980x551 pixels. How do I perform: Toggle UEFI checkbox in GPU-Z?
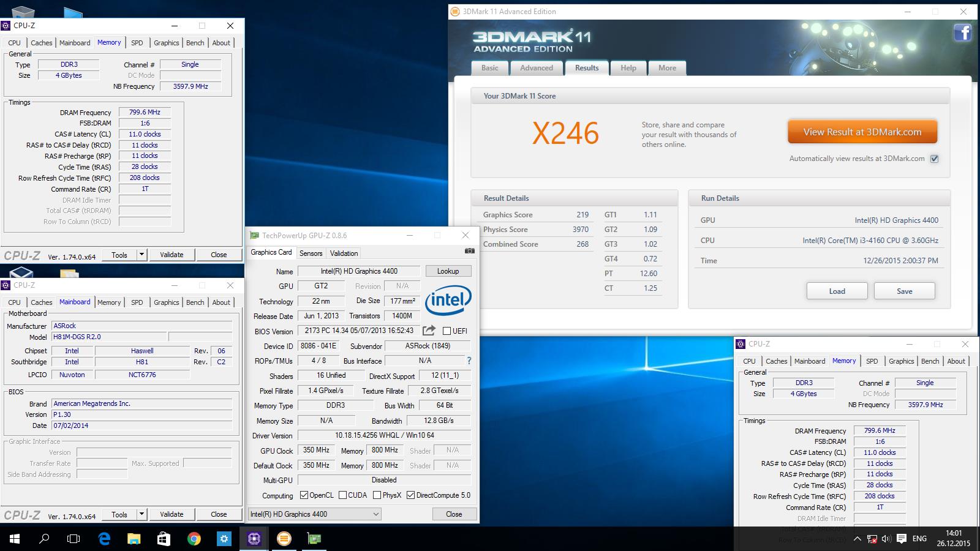pos(447,331)
